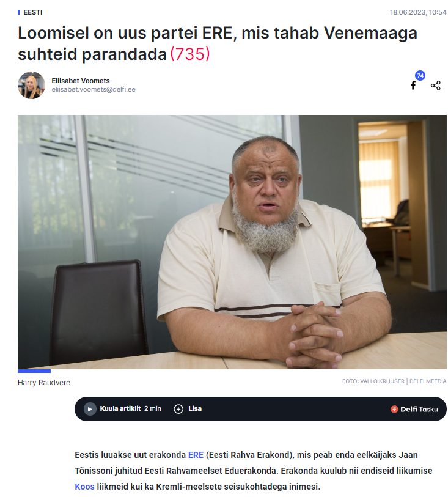This screenshot has width=448, height=497.
Task: Click the plus circle Lisa icon
Action: tap(178, 409)
